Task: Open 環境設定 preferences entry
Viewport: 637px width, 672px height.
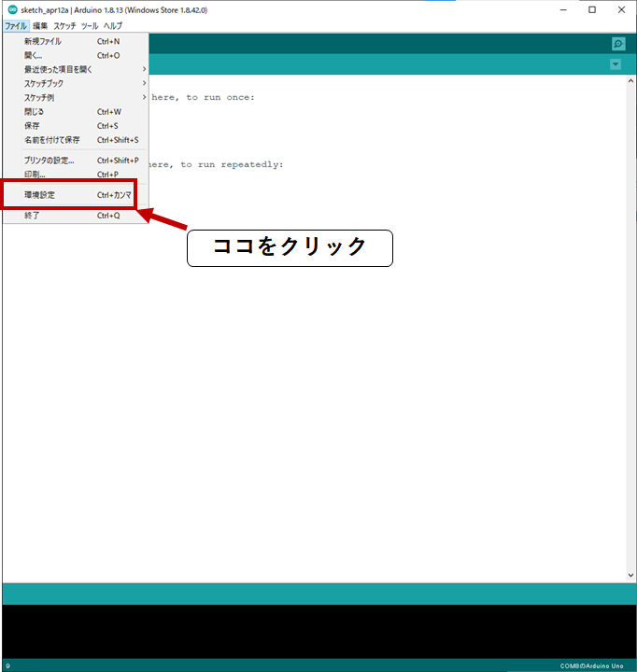Action: click(76, 195)
